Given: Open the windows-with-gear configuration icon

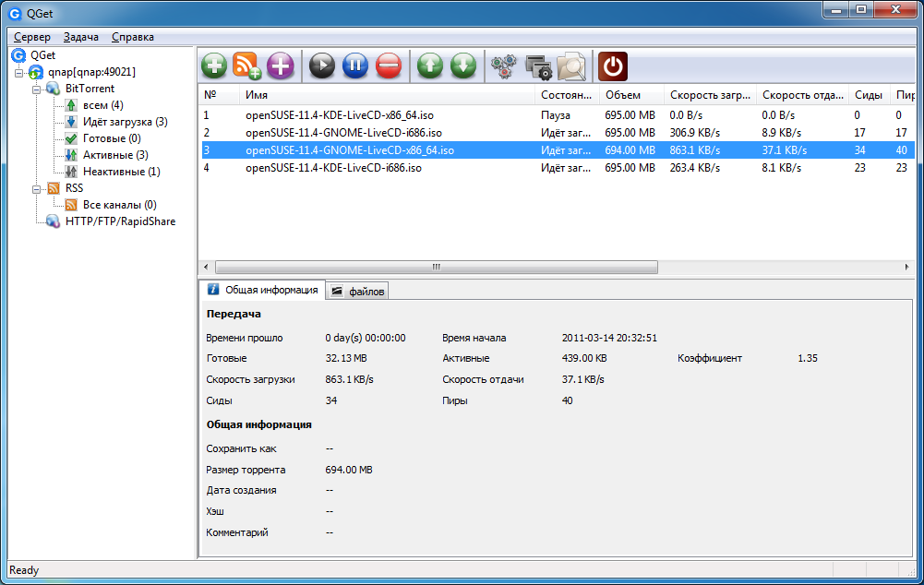Looking at the screenshot, I should 538,66.
